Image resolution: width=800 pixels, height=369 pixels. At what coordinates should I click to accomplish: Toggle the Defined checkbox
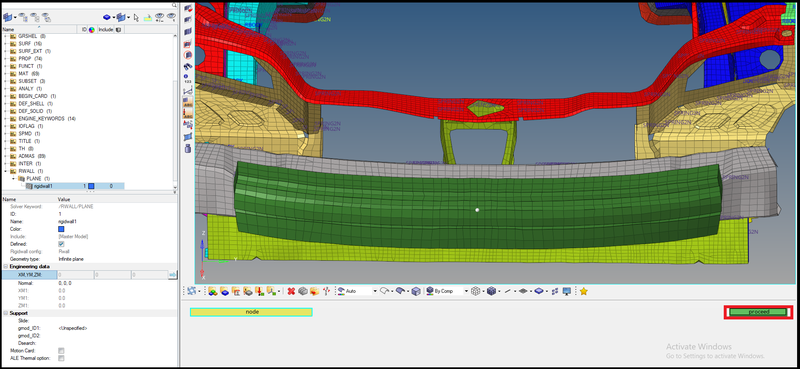[61, 244]
